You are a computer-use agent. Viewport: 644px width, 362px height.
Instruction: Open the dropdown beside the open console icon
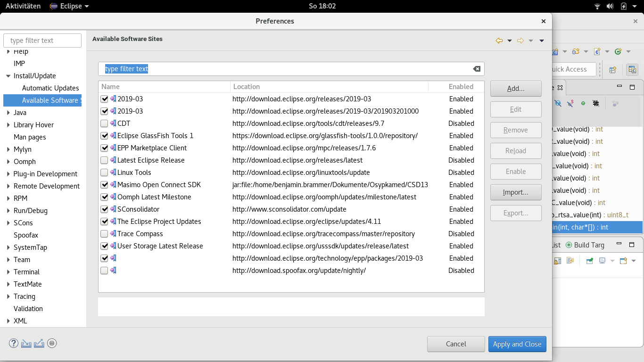click(x=634, y=261)
